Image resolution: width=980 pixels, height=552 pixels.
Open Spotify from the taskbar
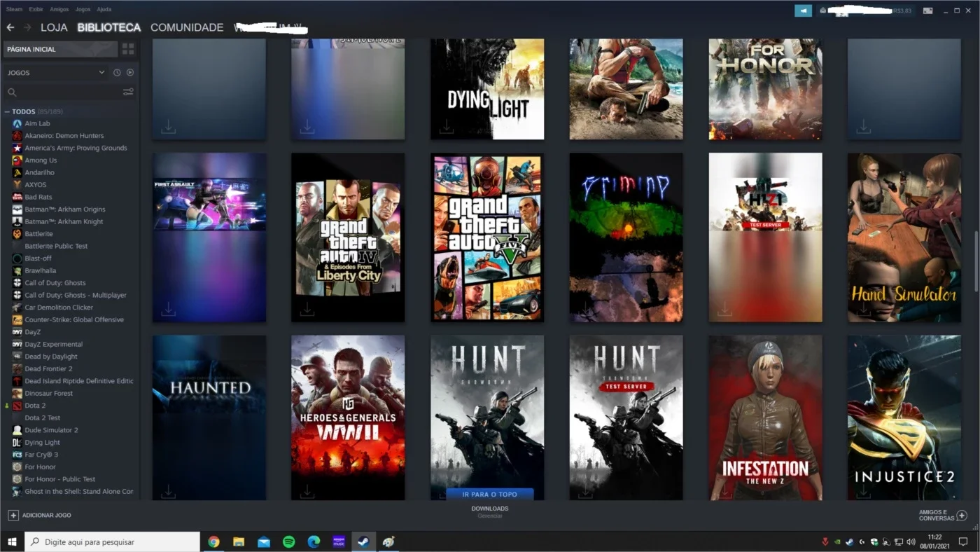click(288, 541)
